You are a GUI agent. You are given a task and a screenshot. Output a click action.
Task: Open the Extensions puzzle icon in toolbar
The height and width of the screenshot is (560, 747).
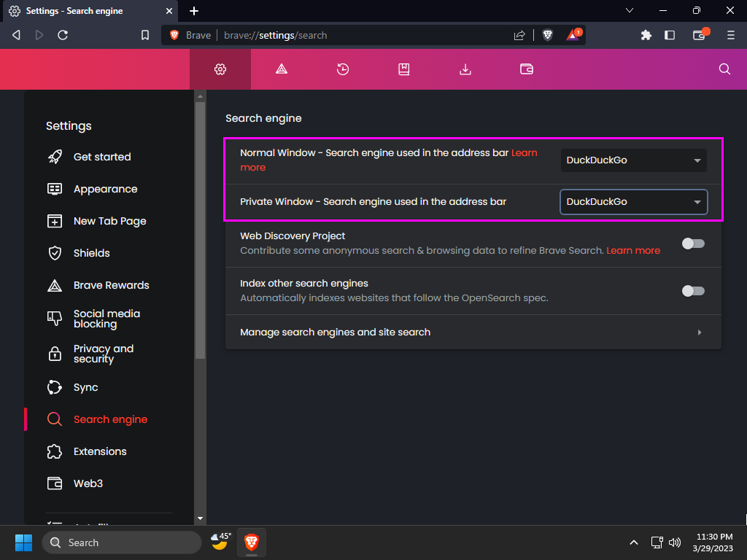646,35
